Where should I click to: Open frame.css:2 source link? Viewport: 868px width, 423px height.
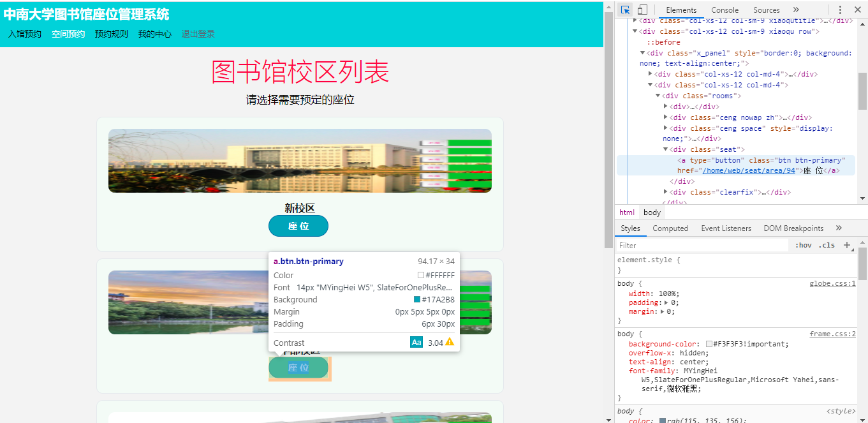pyautogui.click(x=832, y=334)
